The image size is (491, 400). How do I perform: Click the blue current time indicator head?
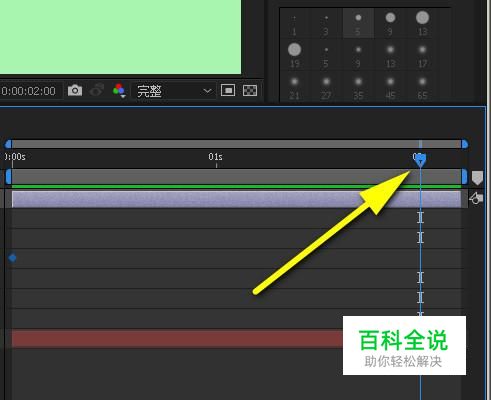[420, 160]
